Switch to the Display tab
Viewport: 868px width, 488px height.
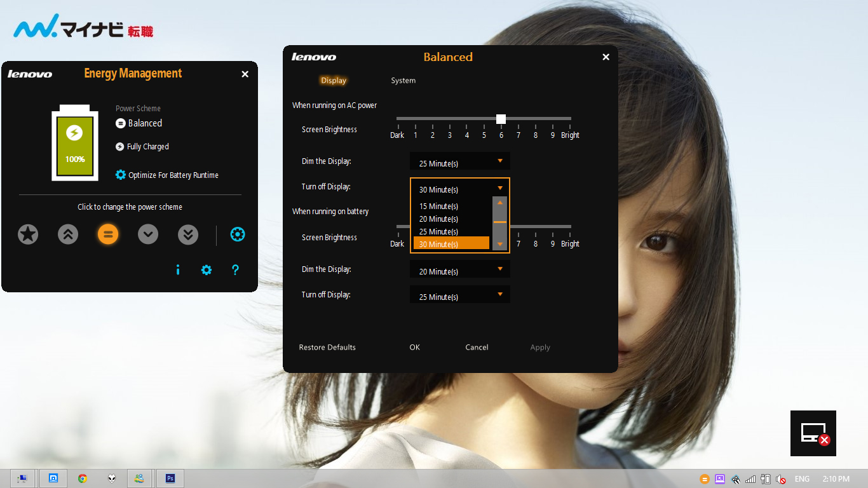point(334,81)
